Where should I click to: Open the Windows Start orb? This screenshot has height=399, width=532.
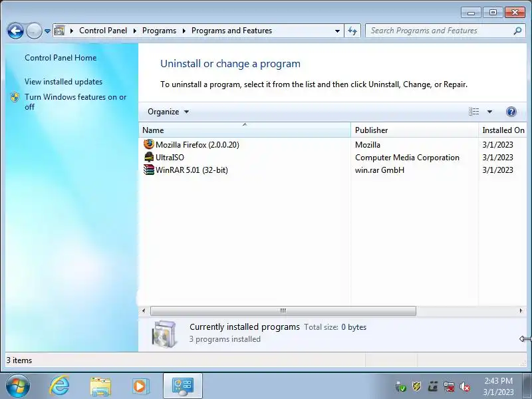(18, 386)
